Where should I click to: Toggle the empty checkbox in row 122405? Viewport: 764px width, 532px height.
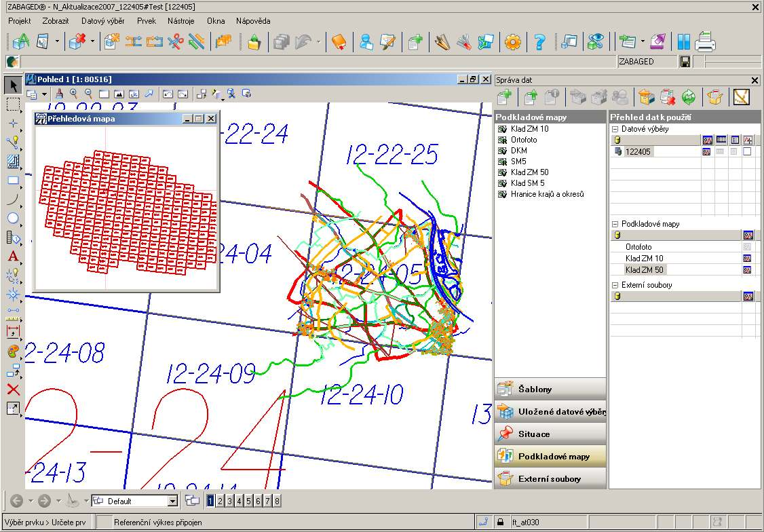[x=747, y=151]
